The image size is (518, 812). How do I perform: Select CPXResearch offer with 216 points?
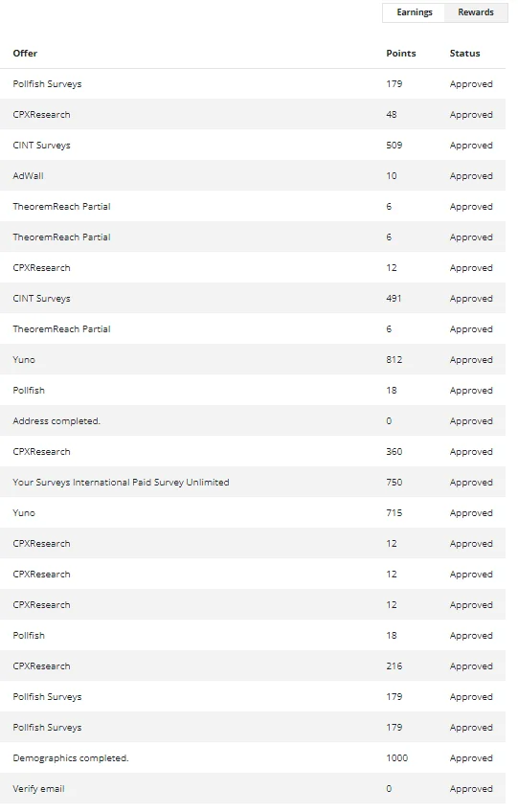tap(253, 665)
